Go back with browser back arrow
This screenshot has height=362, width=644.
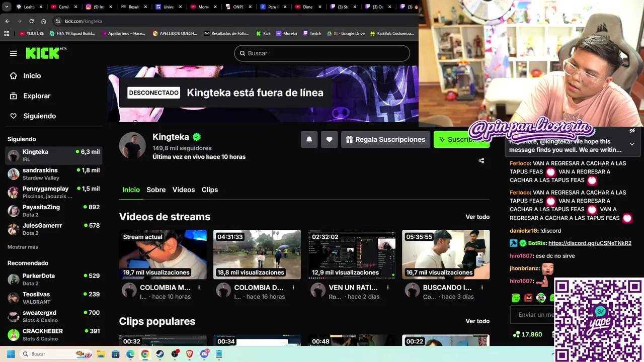7,21
